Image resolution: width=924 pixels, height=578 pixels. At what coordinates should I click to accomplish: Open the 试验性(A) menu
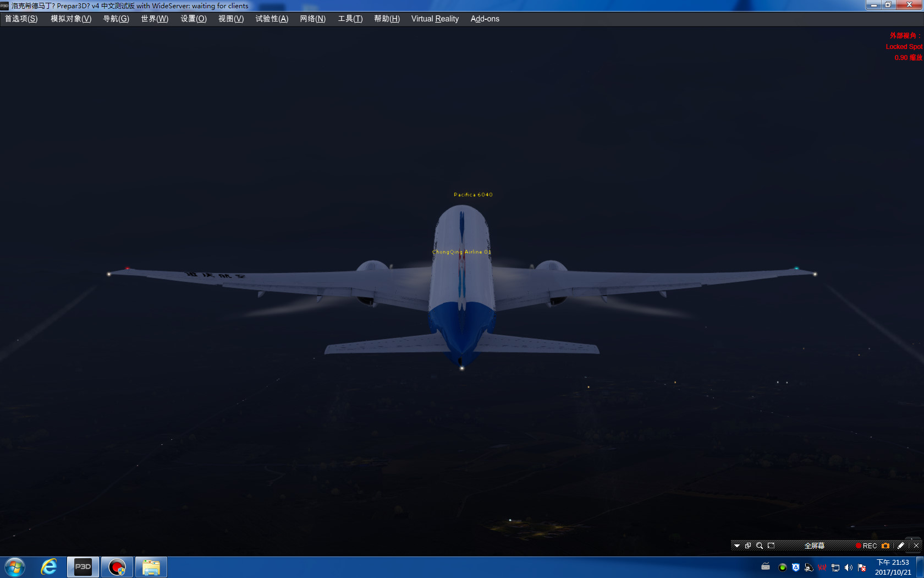[x=272, y=19]
